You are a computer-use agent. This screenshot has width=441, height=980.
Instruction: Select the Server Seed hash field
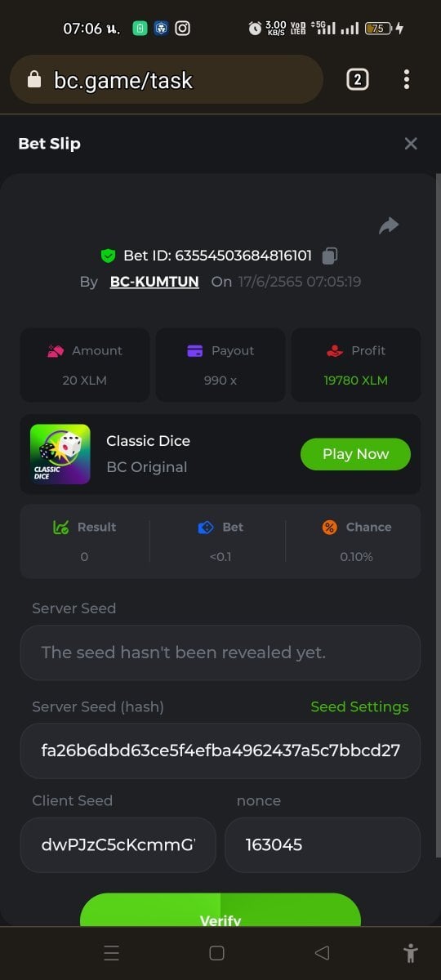220,751
